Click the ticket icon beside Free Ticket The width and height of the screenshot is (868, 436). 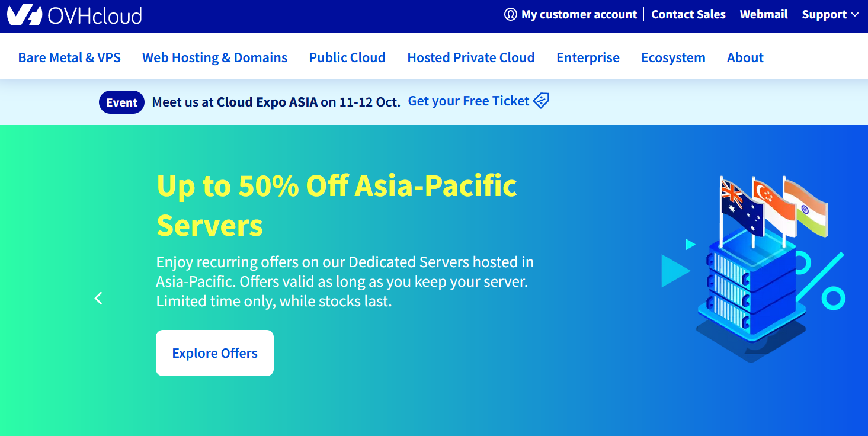(541, 101)
